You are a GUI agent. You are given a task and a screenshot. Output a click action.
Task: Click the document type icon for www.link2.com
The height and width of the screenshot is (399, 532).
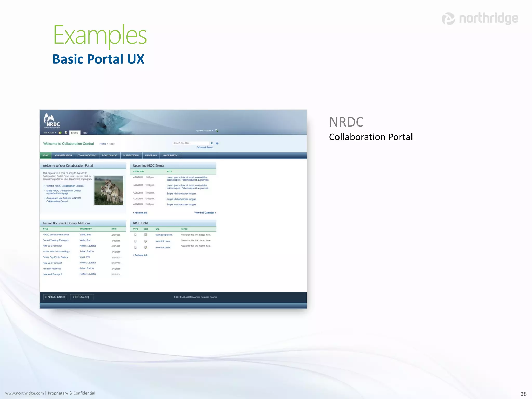(135, 247)
